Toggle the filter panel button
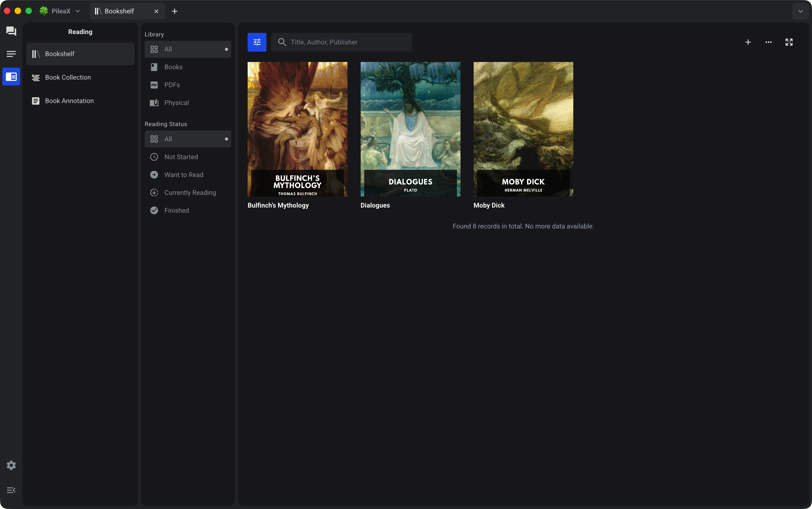The image size is (812, 509). click(x=257, y=42)
